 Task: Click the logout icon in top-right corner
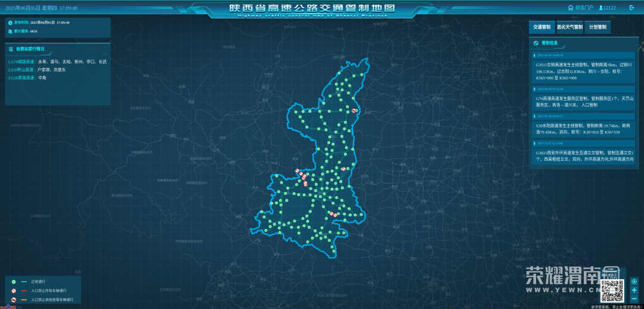(x=631, y=8)
